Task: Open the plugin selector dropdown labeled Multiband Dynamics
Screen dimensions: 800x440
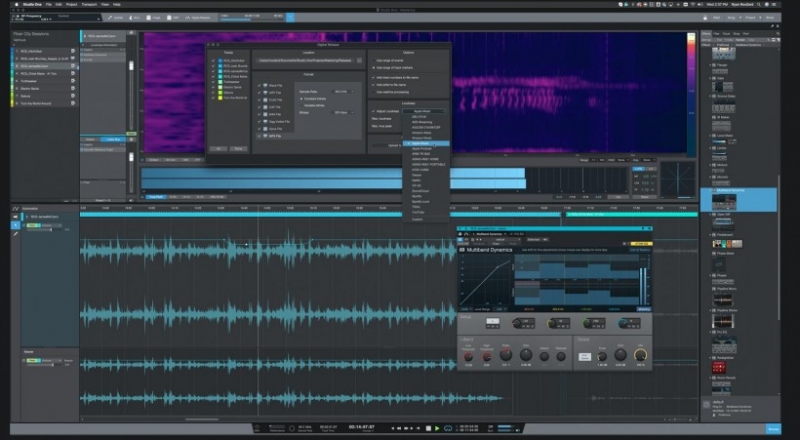Action: coord(490,234)
